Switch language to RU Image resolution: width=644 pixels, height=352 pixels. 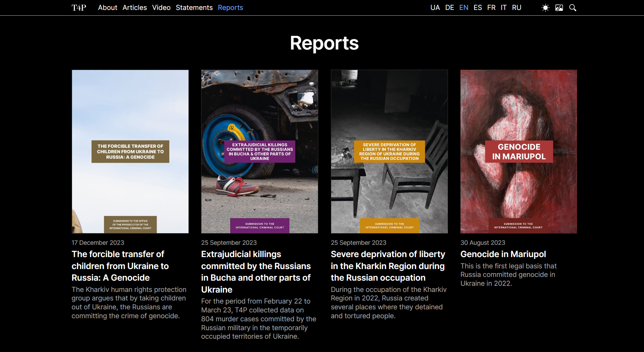[x=516, y=8]
